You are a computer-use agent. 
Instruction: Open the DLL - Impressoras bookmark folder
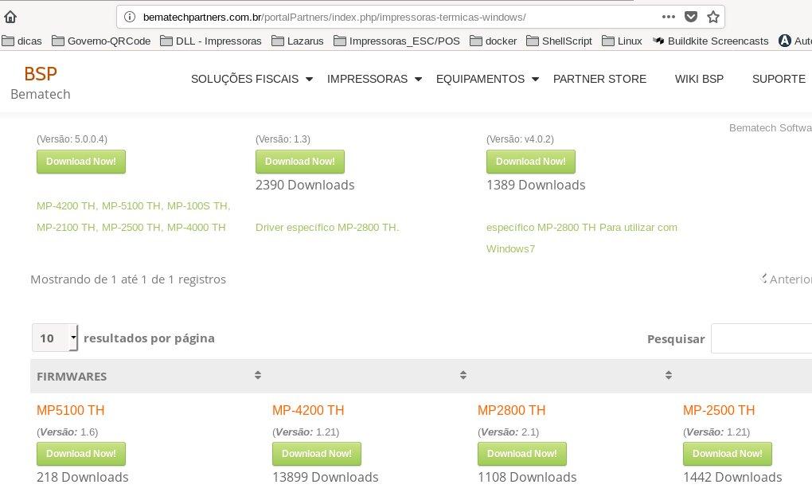[x=211, y=41]
